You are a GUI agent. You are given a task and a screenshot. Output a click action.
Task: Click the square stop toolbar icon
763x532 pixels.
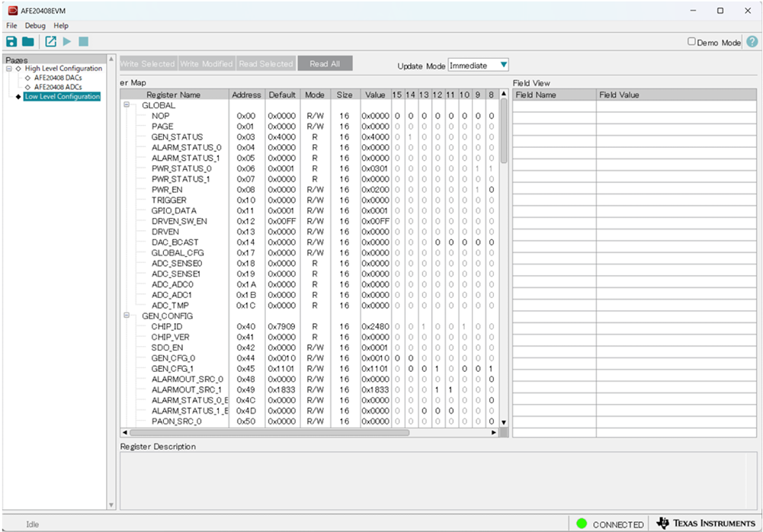[84, 42]
